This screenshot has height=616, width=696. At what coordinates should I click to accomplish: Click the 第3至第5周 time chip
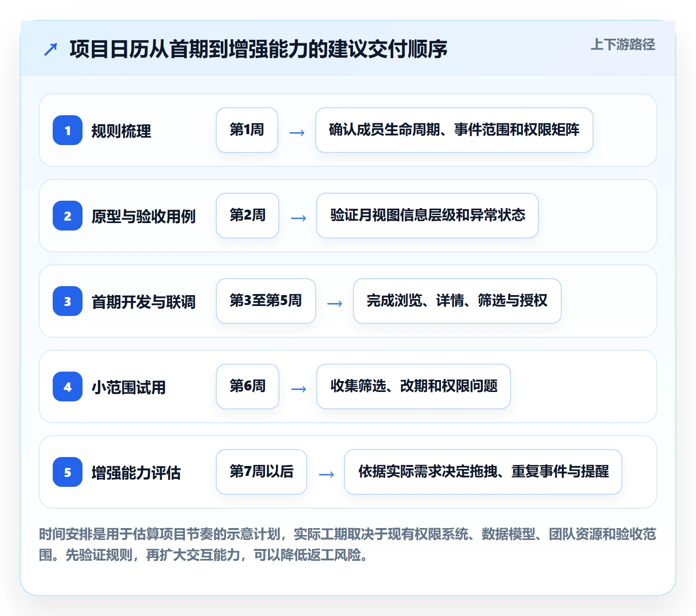266,301
